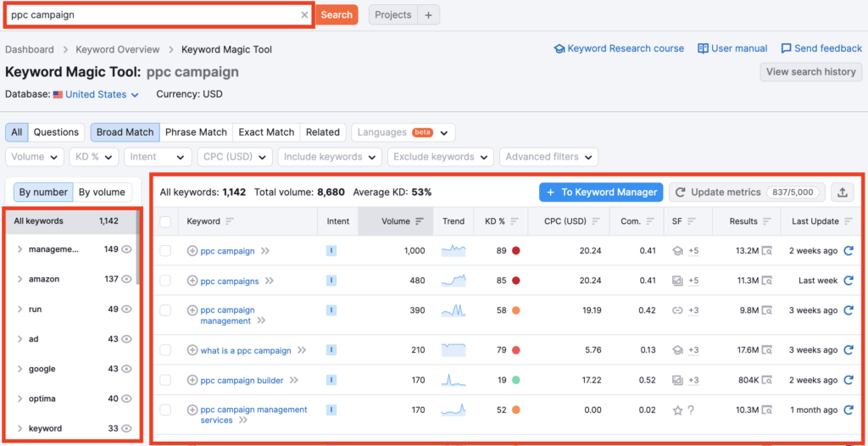Go to Keyword Overview breadcrumb

pyautogui.click(x=117, y=49)
